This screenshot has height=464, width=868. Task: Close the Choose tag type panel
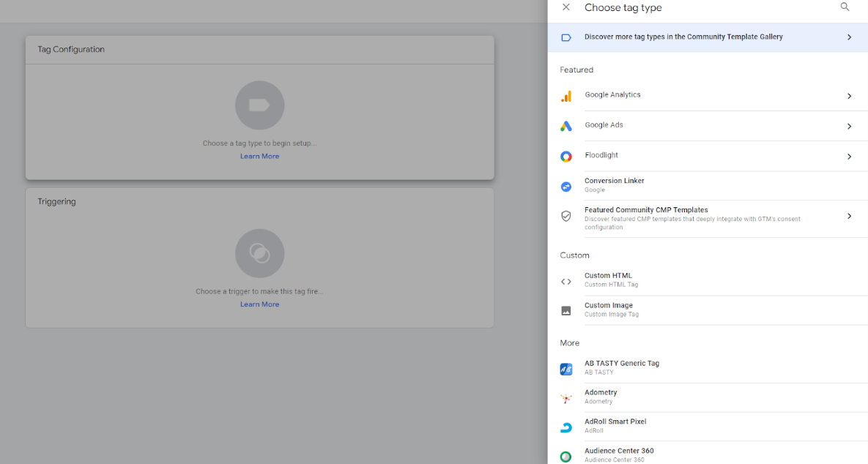tap(565, 7)
